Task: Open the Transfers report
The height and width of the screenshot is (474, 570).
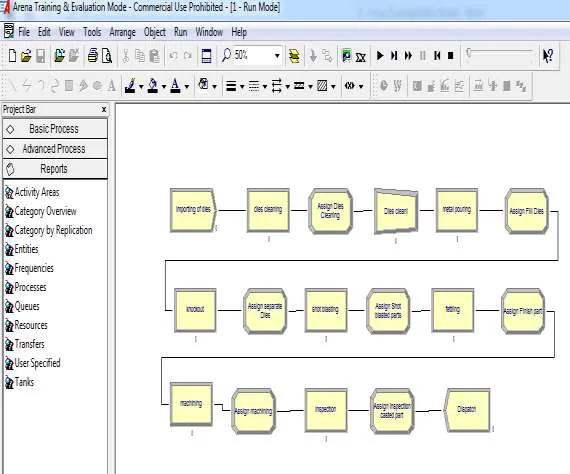Action: (29, 344)
